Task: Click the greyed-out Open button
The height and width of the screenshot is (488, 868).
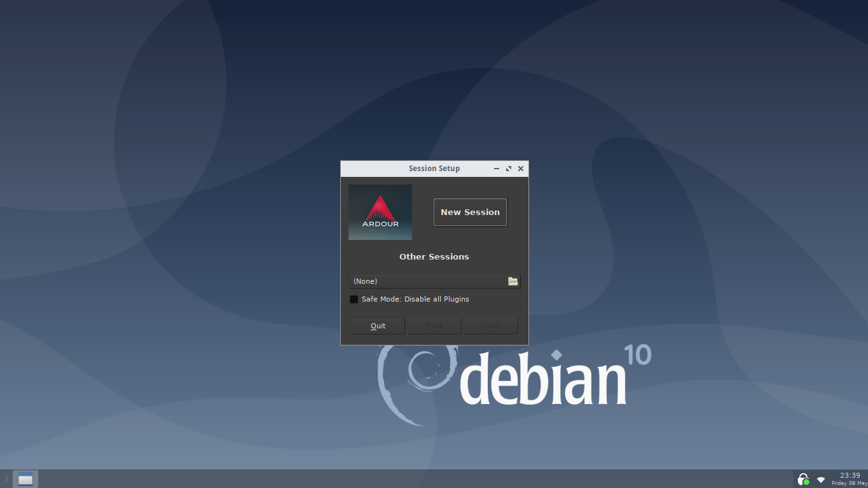Action: pyautogui.click(x=490, y=326)
